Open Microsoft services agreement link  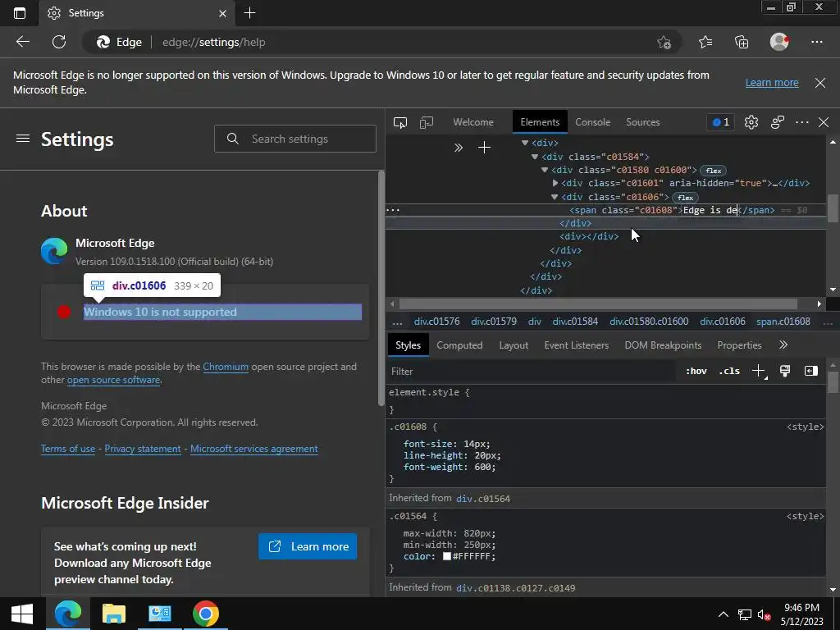(x=254, y=449)
